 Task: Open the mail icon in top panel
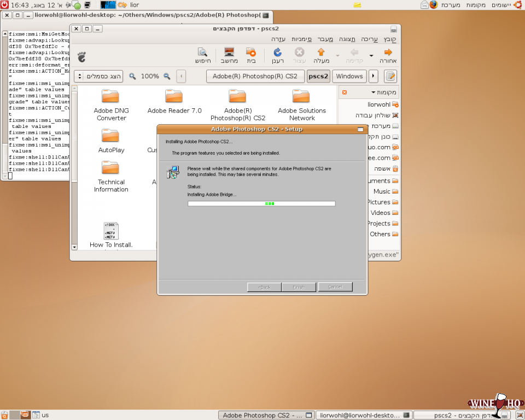(x=424, y=5)
